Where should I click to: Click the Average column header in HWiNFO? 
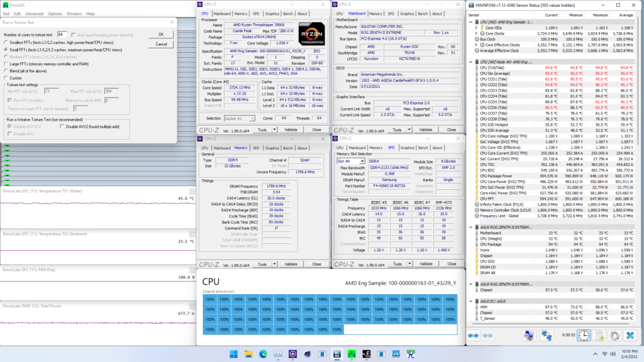[x=626, y=15]
